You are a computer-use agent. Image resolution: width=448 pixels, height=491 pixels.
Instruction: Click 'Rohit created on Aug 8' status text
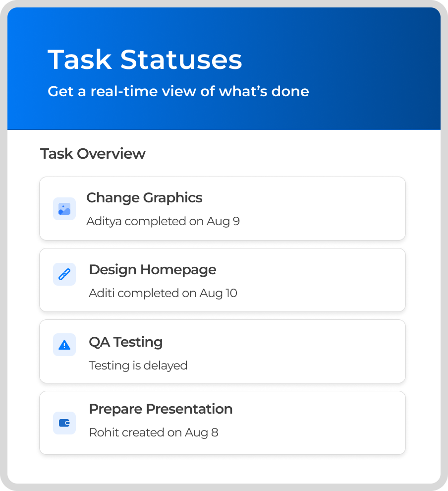[x=154, y=433]
